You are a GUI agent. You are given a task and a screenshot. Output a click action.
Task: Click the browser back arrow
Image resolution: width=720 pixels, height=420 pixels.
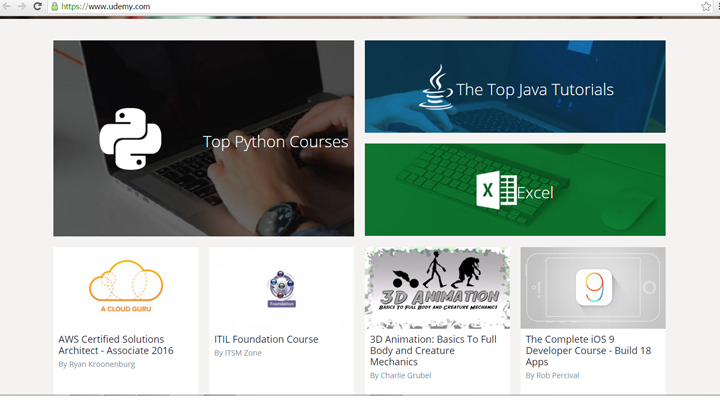click(6, 6)
